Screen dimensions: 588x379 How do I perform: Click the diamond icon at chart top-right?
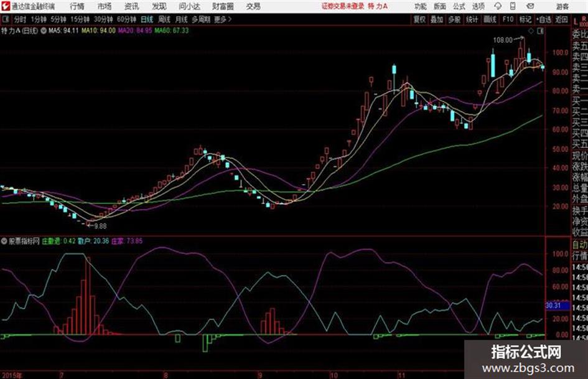(531, 31)
